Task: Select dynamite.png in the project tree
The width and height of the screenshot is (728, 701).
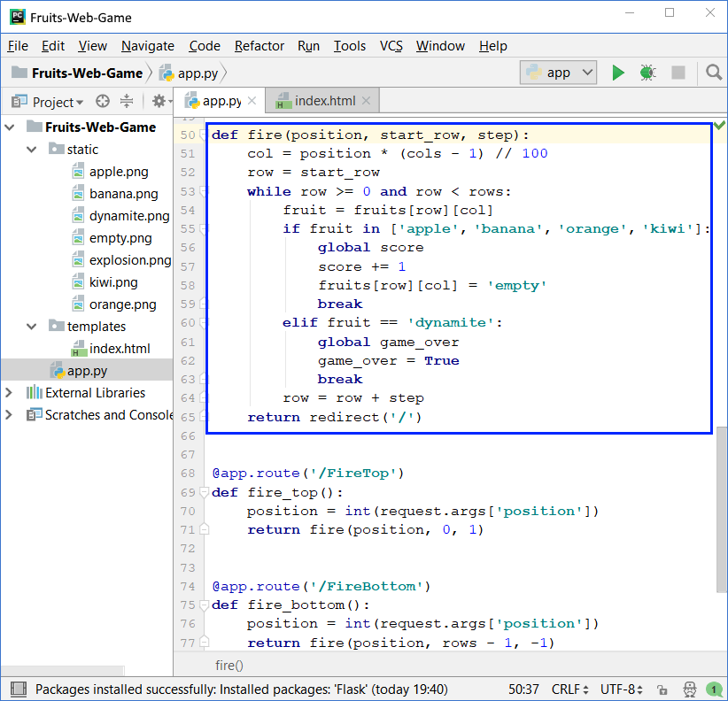Action: (128, 216)
